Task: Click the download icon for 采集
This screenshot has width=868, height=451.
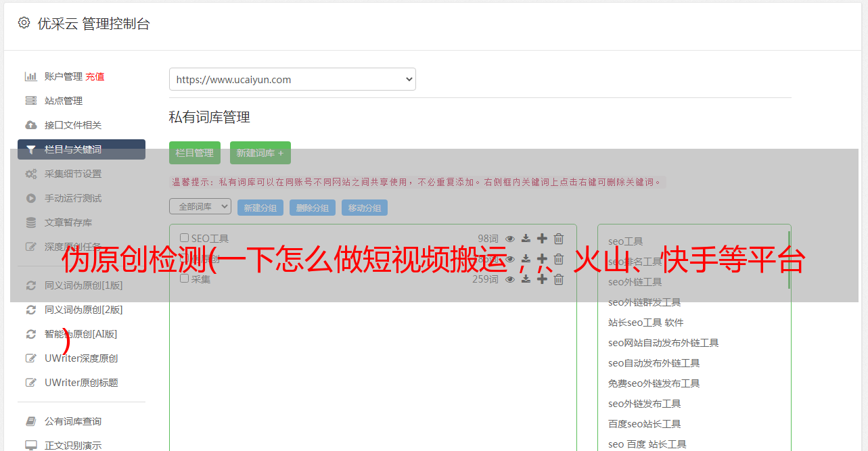Action: pos(526,279)
